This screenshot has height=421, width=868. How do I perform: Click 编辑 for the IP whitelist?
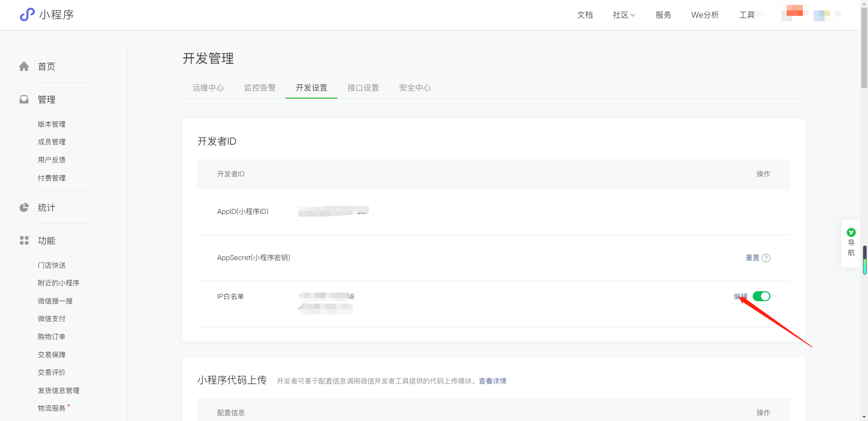coord(740,296)
